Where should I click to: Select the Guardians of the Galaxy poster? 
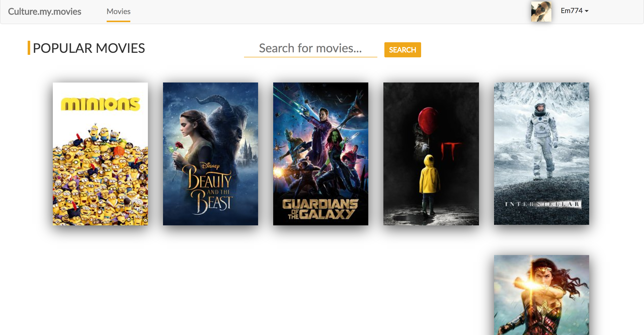[x=321, y=154]
